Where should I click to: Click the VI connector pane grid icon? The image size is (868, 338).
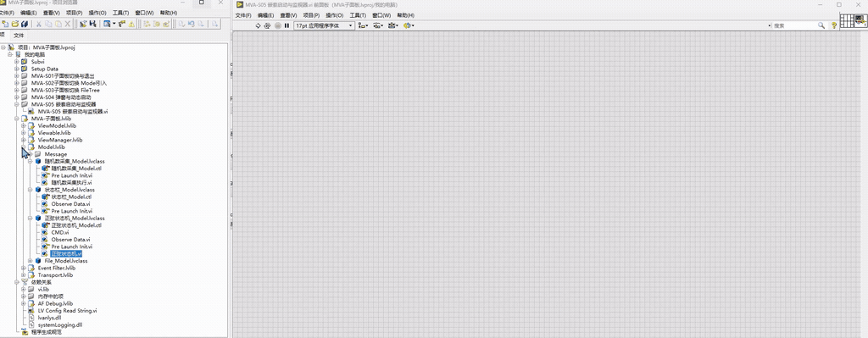pos(848,21)
